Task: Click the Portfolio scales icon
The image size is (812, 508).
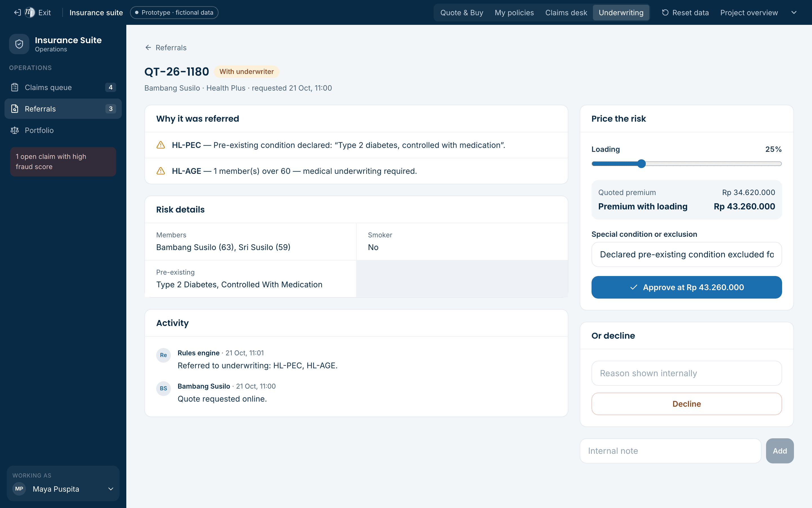Action: click(x=14, y=130)
